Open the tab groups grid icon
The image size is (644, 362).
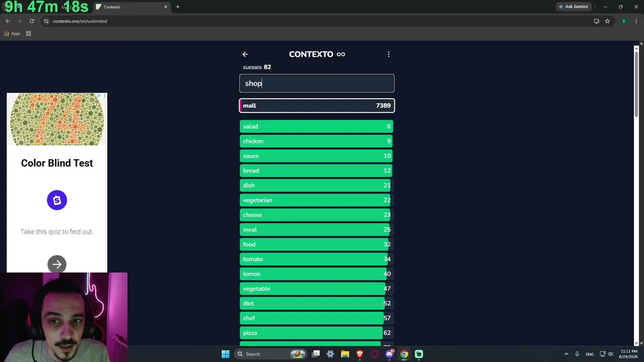(29, 34)
